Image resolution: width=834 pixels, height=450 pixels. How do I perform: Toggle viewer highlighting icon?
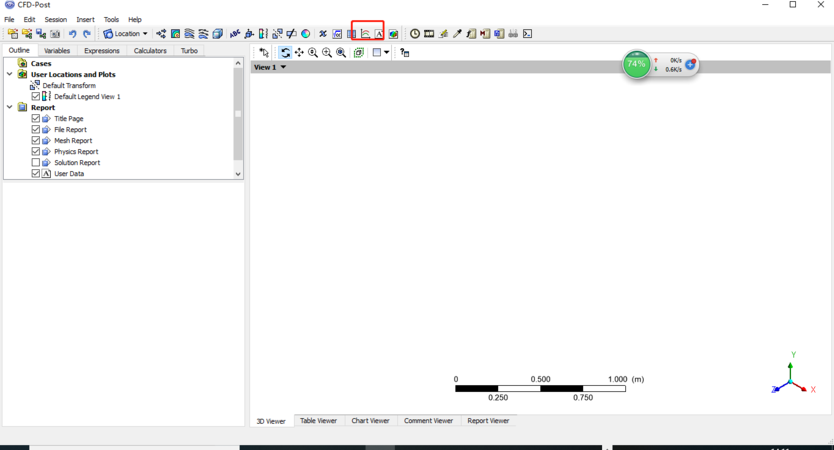coord(359,52)
